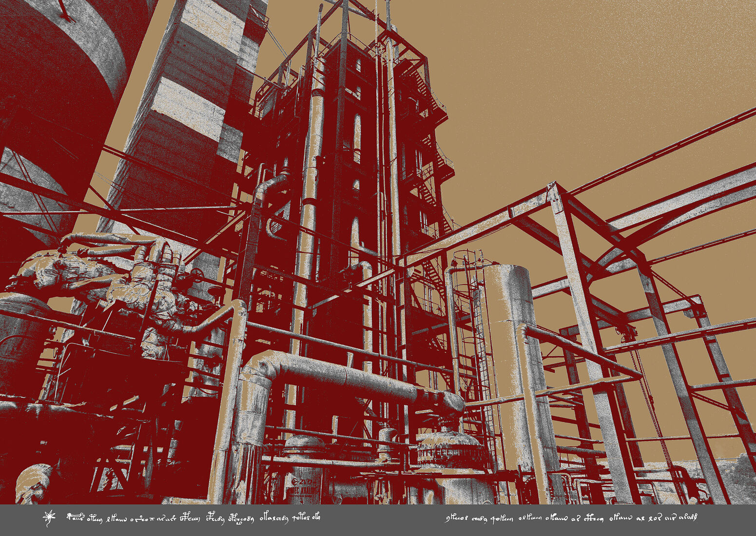Viewport: 756px width, 536px height.
Task: Click the empty middle of the gray footer bar
Action: [380, 519]
